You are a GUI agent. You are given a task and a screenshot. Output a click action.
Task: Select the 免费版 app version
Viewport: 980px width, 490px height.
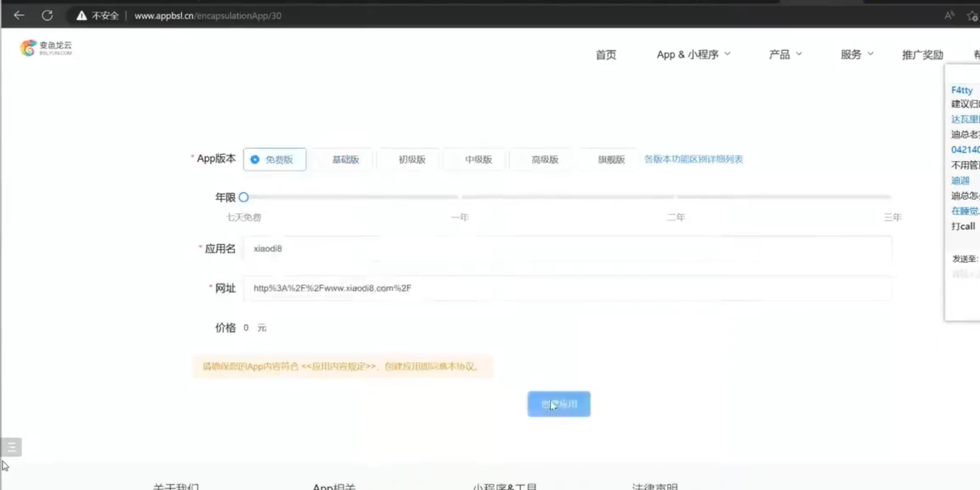click(x=275, y=160)
